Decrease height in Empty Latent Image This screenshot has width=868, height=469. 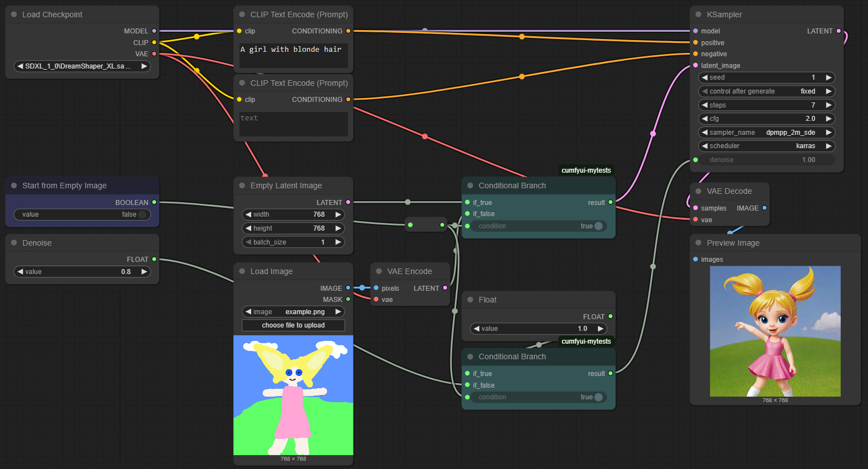tap(248, 228)
